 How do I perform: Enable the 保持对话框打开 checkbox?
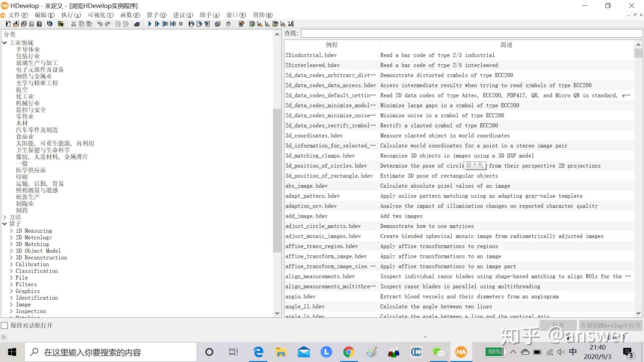click(5, 325)
